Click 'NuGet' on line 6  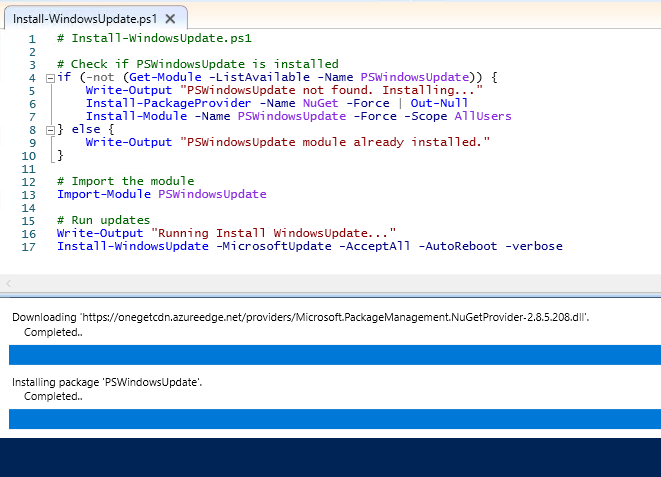(x=320, y=103)
